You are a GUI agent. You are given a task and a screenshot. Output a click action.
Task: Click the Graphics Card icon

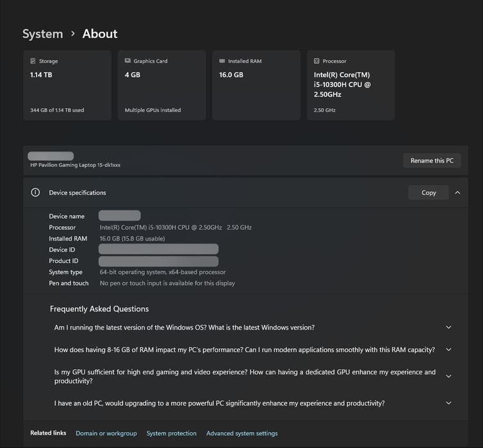click(127, 61)
